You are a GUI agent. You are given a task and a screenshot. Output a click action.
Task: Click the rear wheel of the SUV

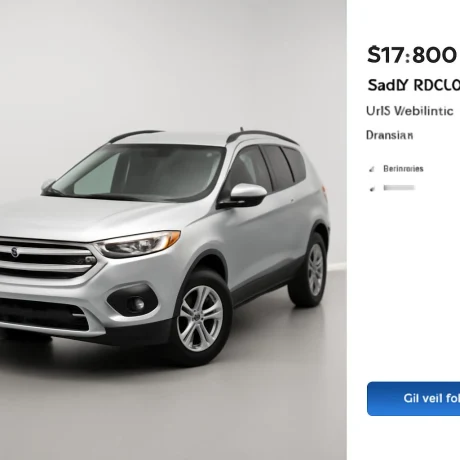point(310,270)
